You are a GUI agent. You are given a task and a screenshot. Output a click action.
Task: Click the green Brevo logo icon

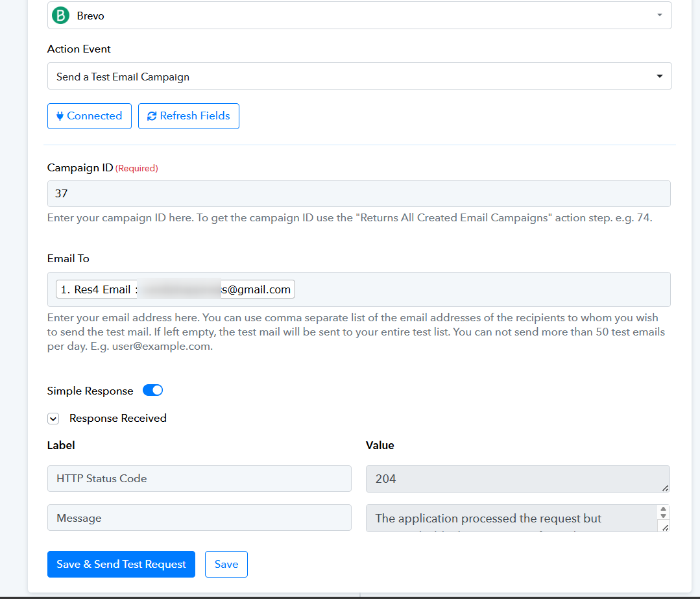61,15
